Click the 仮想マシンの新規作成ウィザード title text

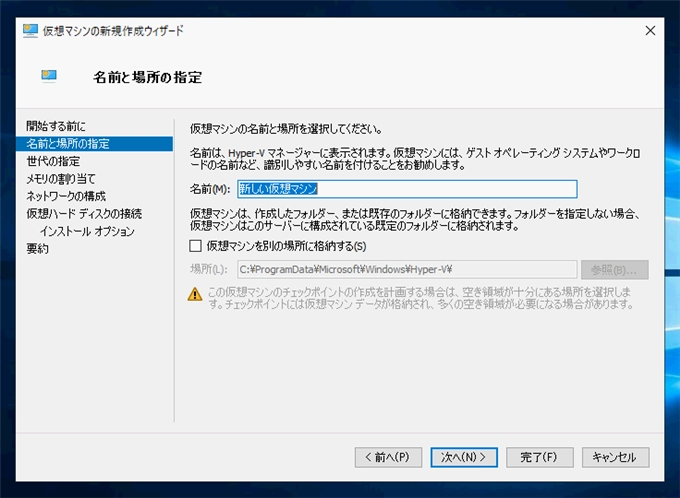click(113, 31)
